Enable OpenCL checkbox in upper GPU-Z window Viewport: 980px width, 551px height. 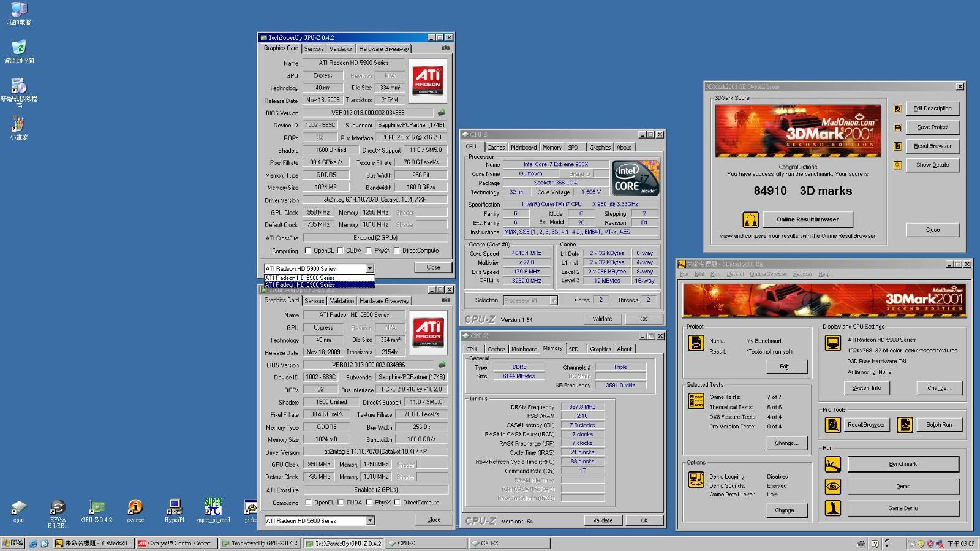pyautogui.click(x=307, y=250)
